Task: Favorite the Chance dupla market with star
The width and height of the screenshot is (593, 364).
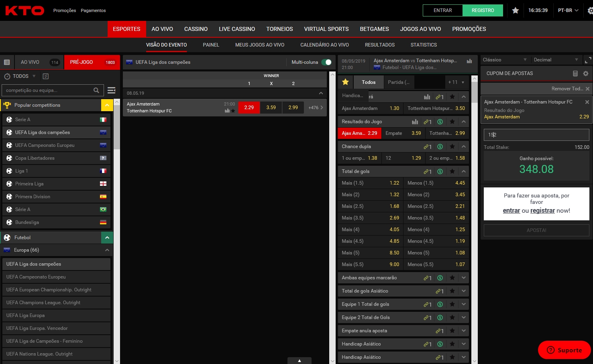Action: [452, 146]
